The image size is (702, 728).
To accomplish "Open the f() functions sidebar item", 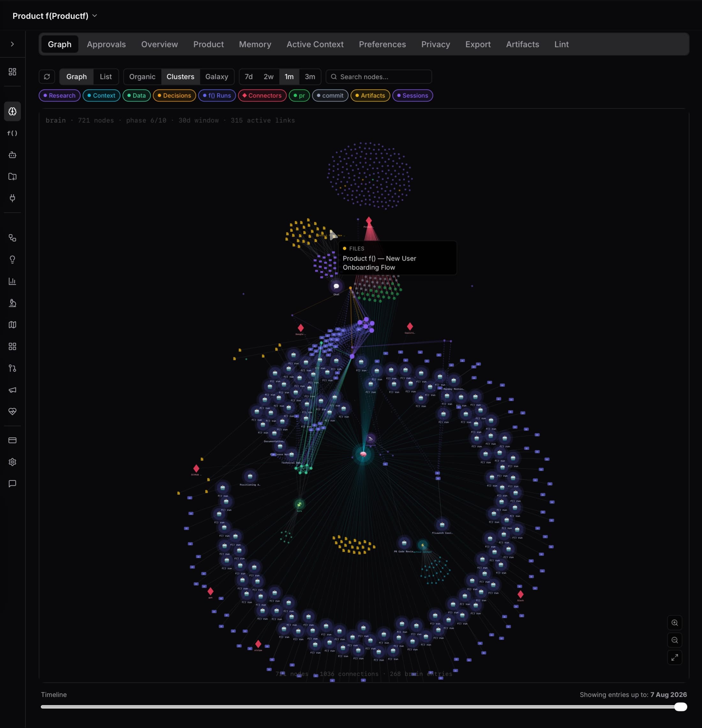I will tap(12, 133).
